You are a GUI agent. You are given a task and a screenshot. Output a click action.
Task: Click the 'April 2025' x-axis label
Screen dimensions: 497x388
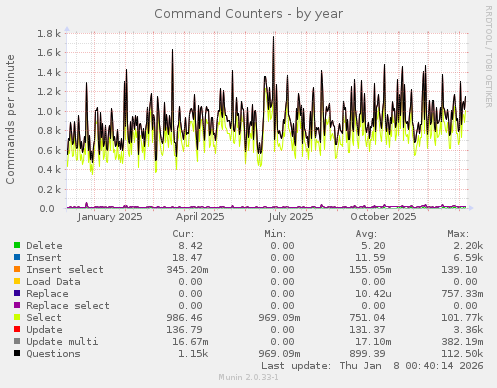pos(200,217)
